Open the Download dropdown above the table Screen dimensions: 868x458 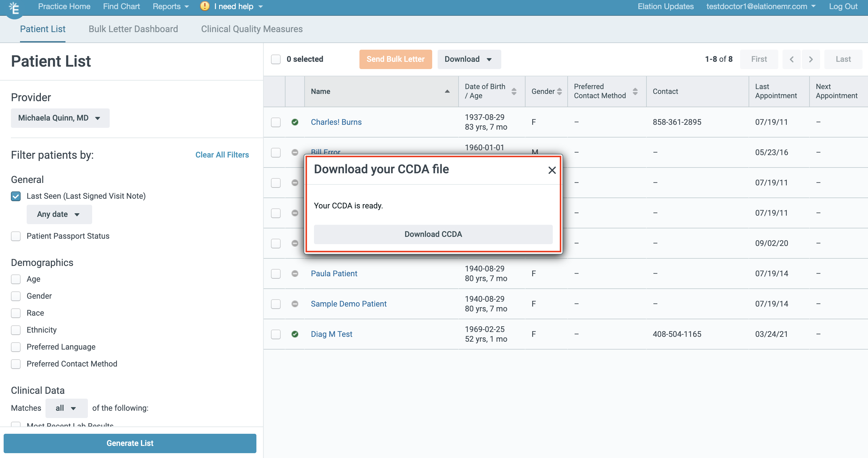[469, 59]
